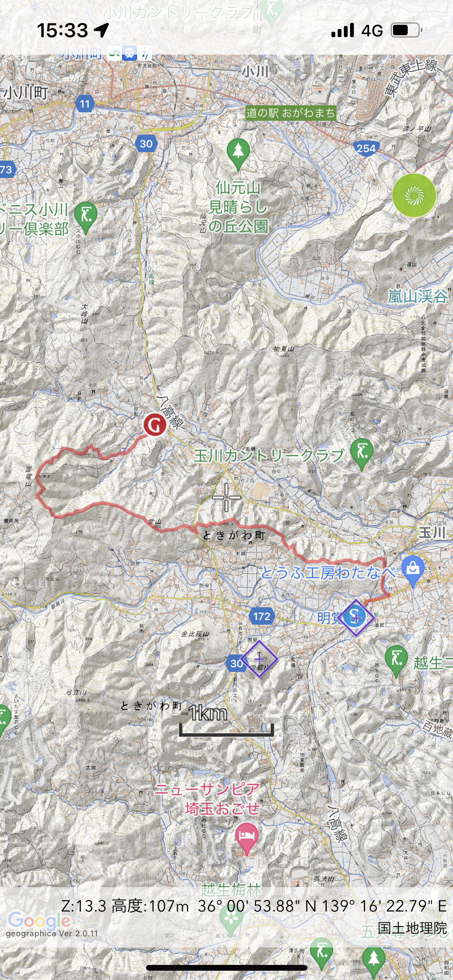Tap the Google logo
The image size is (453, 980).
(39, 921)
